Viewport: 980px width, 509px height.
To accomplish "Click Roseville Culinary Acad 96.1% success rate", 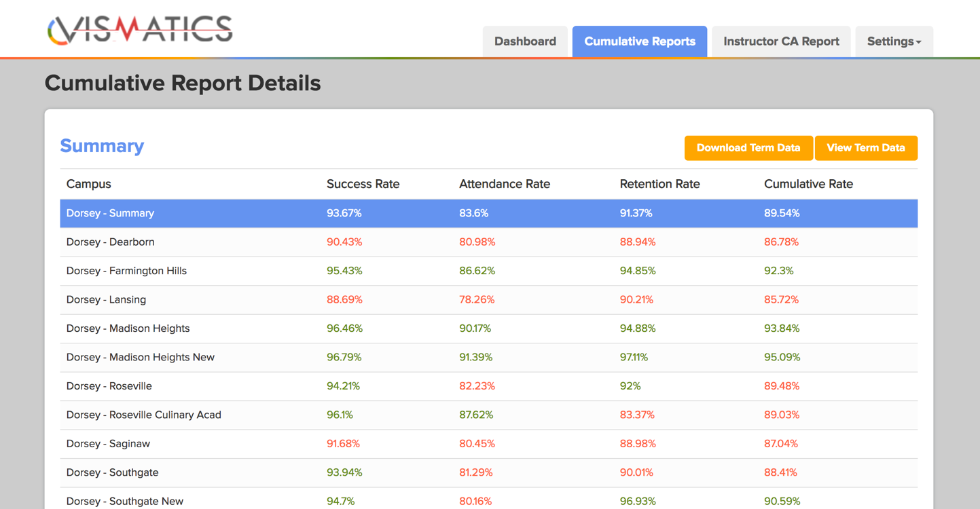I will 340,415.
